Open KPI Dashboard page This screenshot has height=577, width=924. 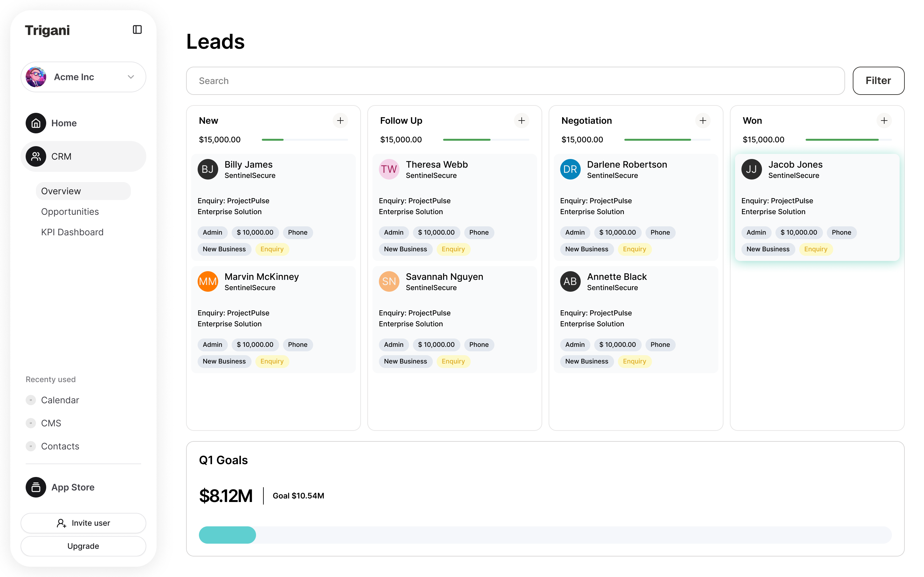tap(72, 232)
